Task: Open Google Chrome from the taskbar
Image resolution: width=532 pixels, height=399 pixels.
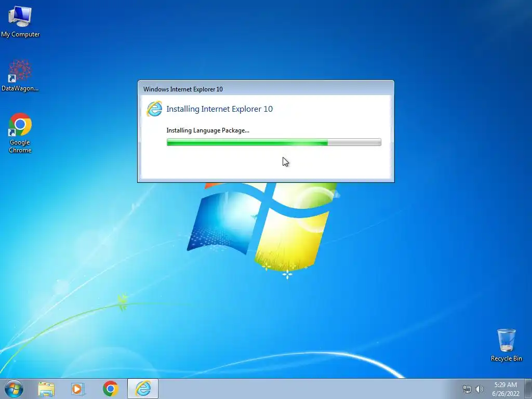Action: 110,389
